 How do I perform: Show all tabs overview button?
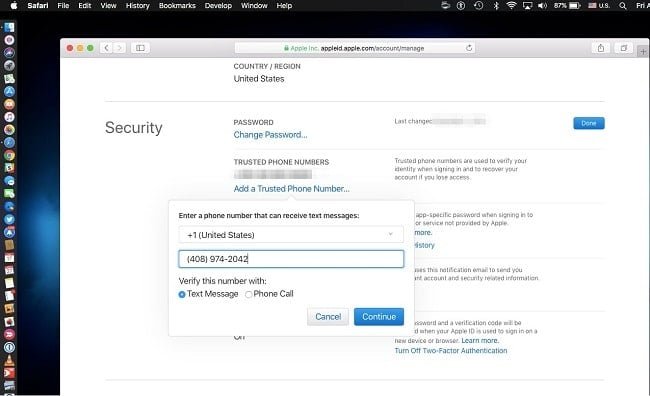[x=624, y=48]
